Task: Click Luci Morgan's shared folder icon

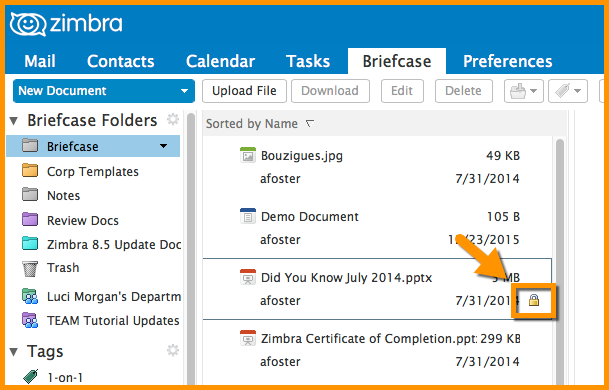Action: (30, 296)
